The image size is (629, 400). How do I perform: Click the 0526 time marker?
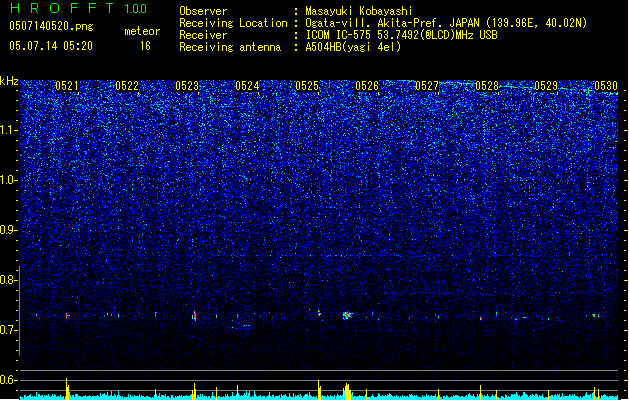(x=367, y=86)
